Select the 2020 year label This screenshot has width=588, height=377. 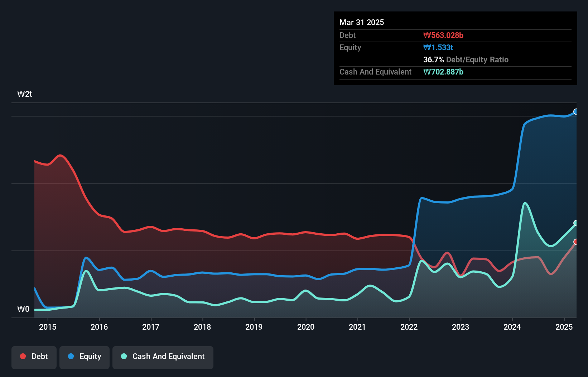[x=306, y=327]
